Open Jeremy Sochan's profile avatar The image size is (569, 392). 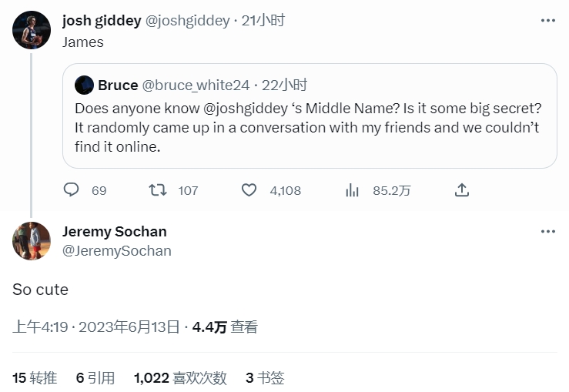pos(32,241)
